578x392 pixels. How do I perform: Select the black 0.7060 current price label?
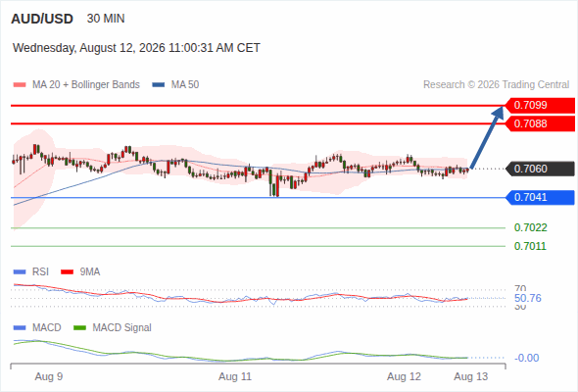[x=540, y=169]
